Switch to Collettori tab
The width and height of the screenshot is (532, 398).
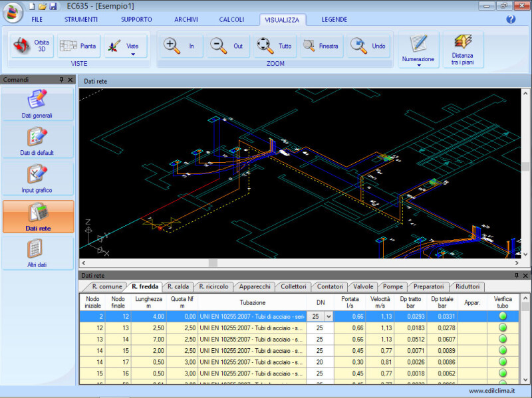[x=293, y=287]
